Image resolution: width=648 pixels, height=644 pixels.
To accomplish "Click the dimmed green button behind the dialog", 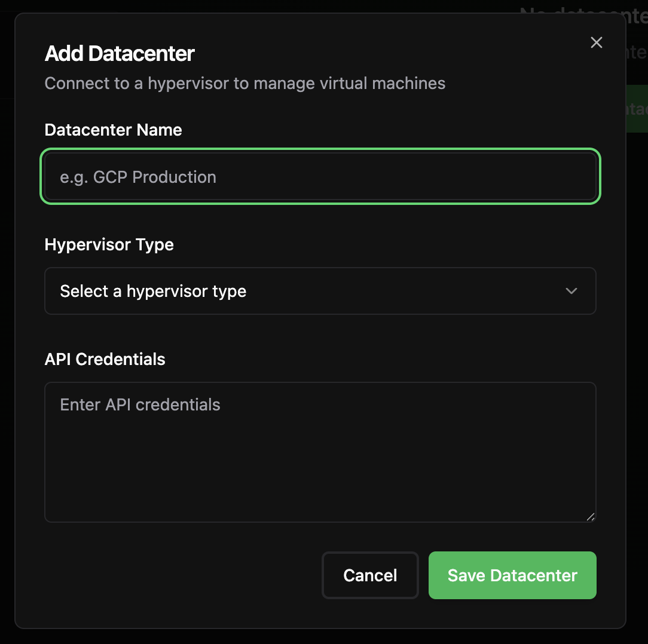I will tap(637, 109).
